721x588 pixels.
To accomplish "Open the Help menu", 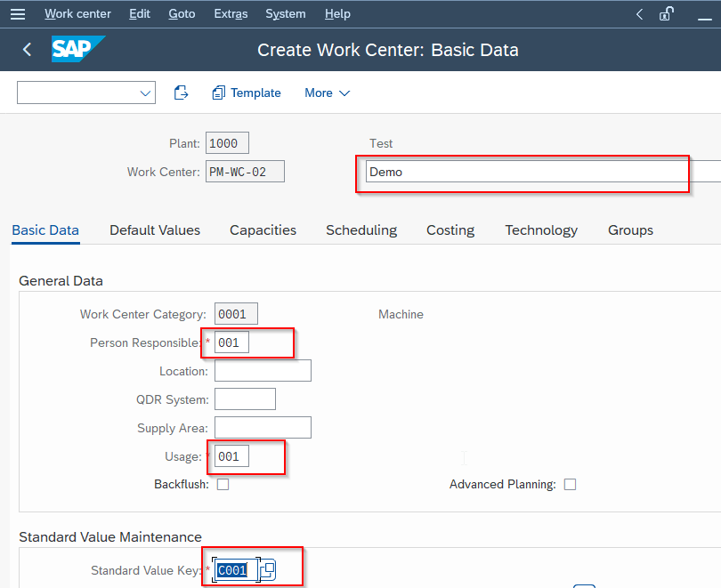I will click(337, 13).
